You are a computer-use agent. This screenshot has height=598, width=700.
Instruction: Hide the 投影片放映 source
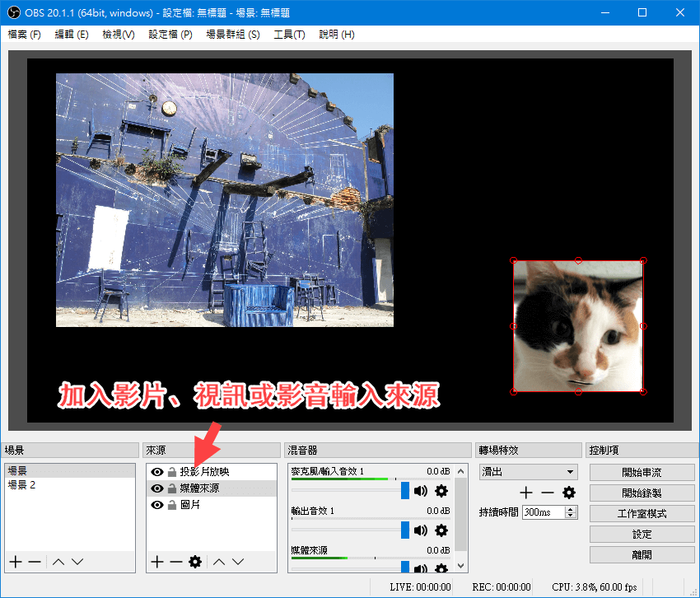[x=156, y=472]
